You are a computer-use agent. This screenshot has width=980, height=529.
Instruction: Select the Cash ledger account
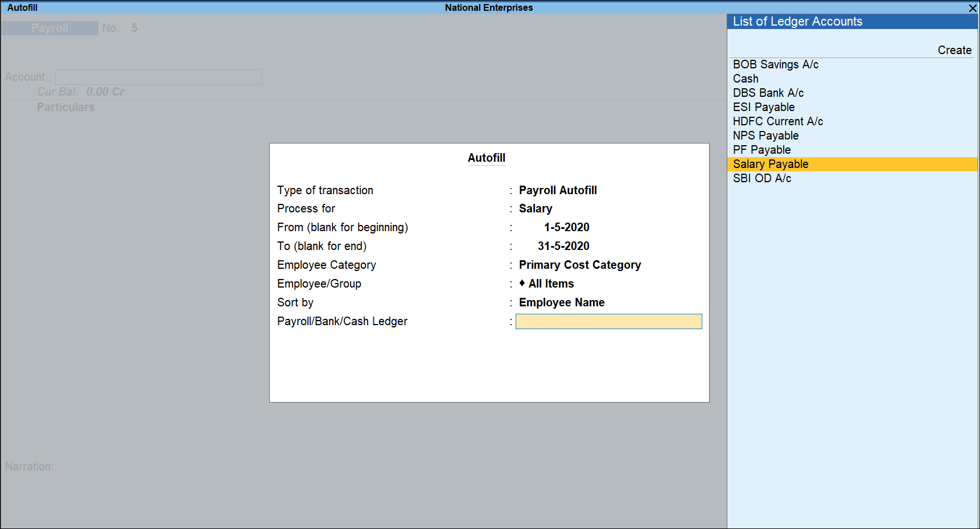pyautogui.click(x=746, y=79)
